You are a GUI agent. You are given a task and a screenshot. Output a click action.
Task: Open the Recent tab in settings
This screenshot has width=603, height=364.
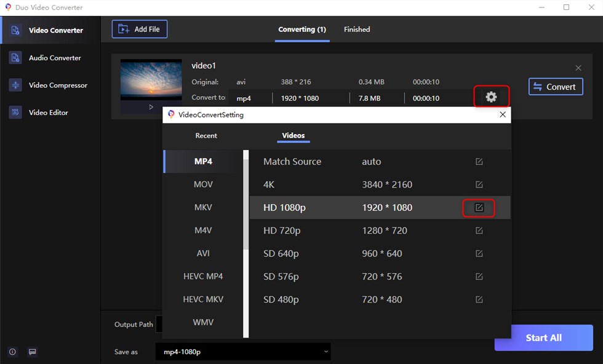click(206, 136)
